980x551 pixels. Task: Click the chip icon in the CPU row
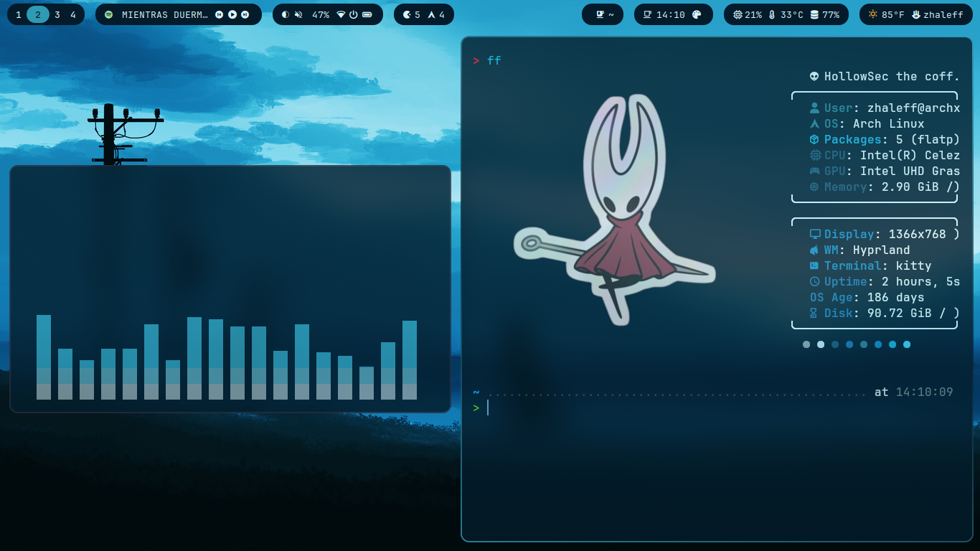814,155
